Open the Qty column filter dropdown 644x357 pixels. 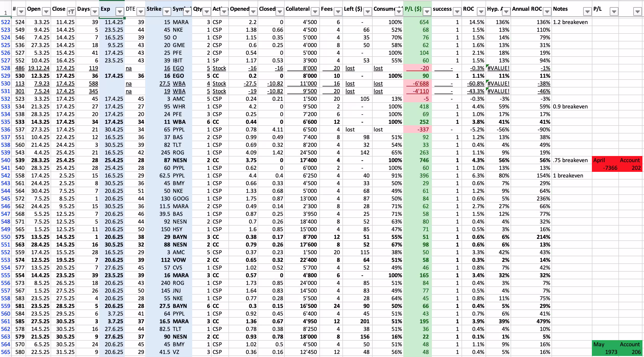206,12
